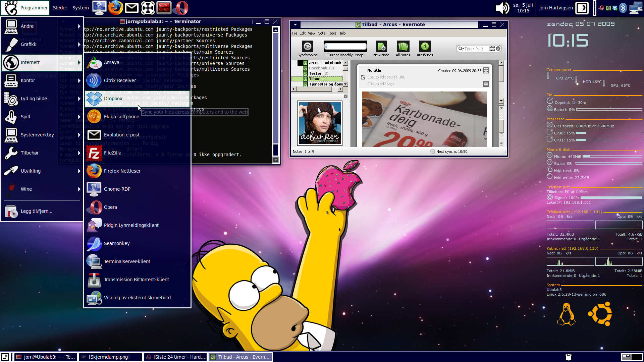Viewport: 644px width, 362px height.
Task: Click the defunker note thumbnail
Action: point(320,123)
